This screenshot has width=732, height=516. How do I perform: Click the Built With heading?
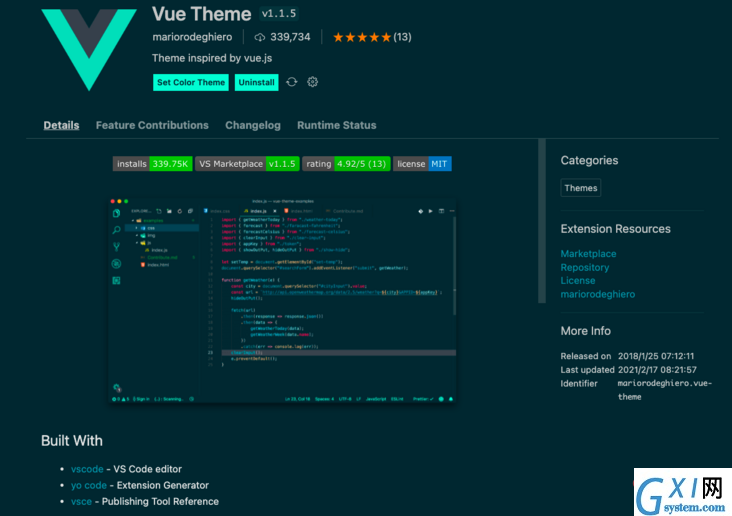pos(72,441)
